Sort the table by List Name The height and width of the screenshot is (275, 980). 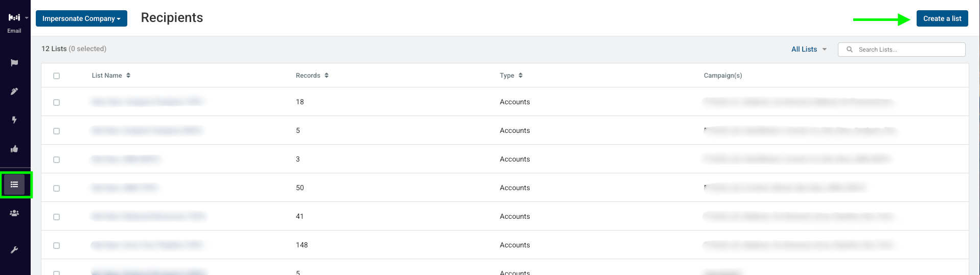[x=111, y=75]
